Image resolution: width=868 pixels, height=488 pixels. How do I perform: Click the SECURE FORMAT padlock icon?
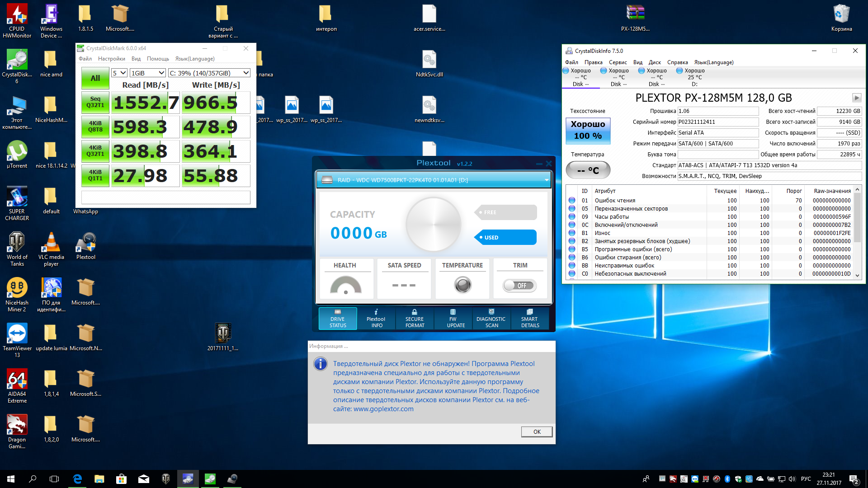tap(414, 312)
